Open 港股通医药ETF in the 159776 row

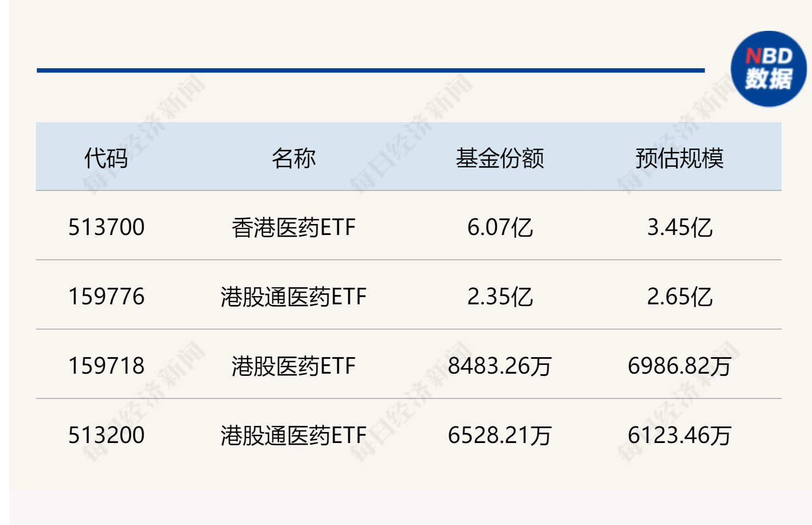pyautogui.click(x=294, y=297)
